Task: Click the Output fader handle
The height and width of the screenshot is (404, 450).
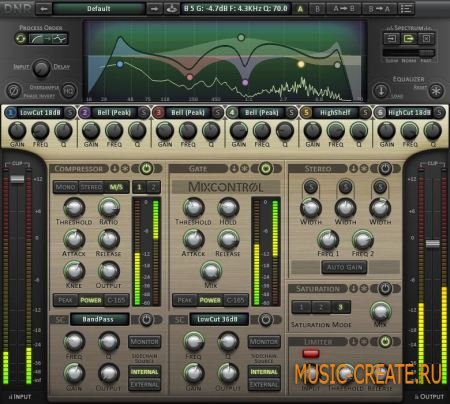Action: coord(433,244)
